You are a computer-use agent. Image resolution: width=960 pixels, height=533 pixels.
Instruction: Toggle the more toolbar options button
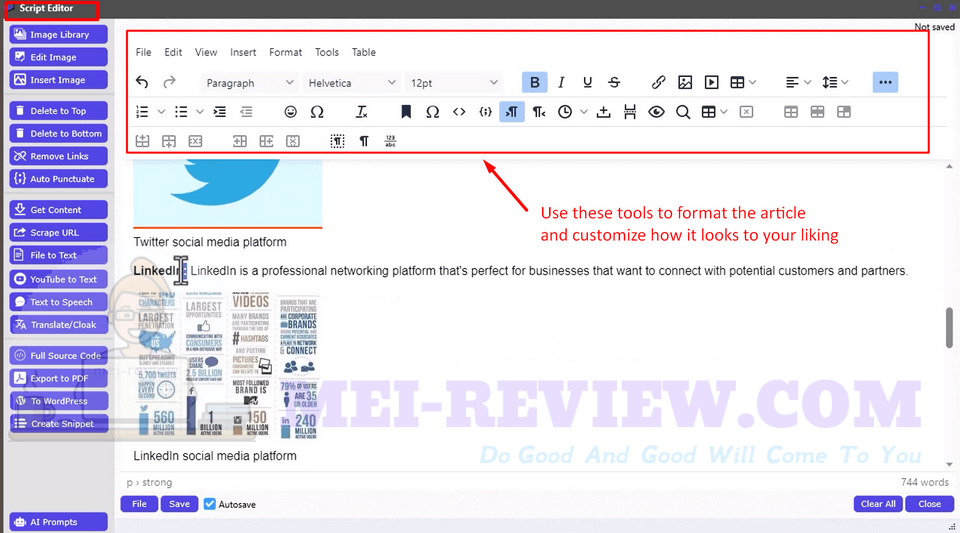[x=885, y=82]
